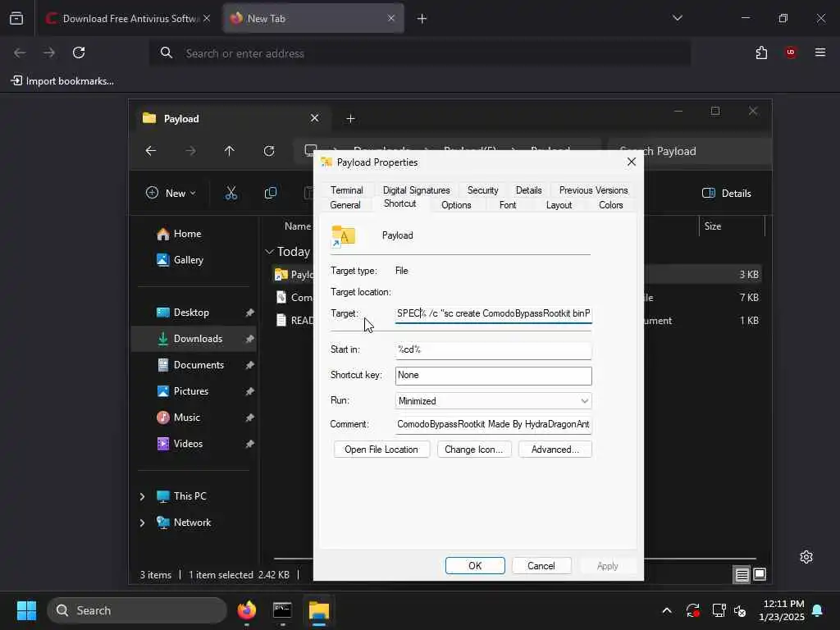Open General tab in Properties
Image resolution: width=840 pixels, height=630 pixels.
(345, 205)
